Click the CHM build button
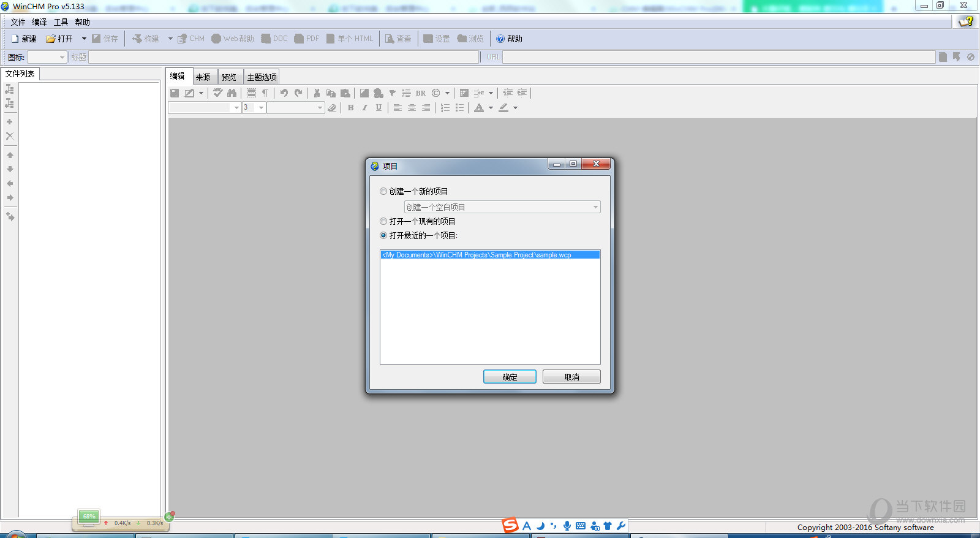This screenshot has height=538, width=980. (191, 39)
